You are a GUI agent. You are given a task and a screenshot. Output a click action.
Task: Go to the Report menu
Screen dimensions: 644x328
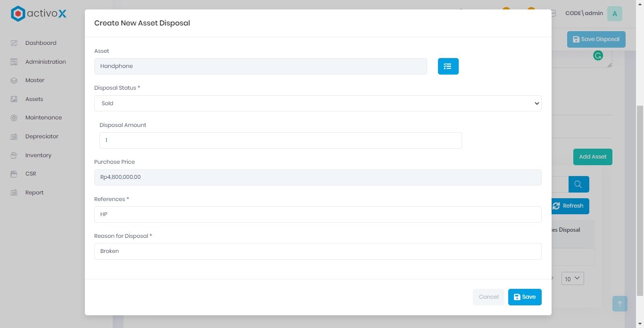tap(34, 193)
